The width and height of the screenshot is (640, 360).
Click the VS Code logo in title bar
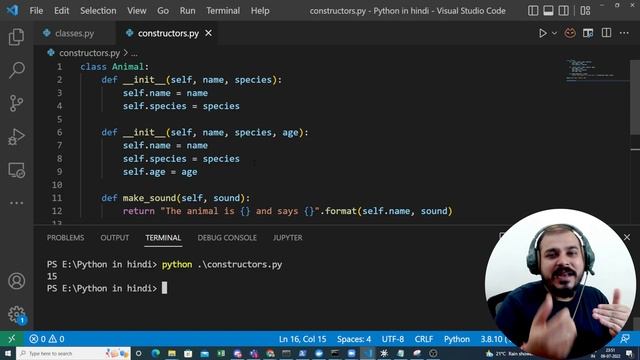[x=12, y=10]
